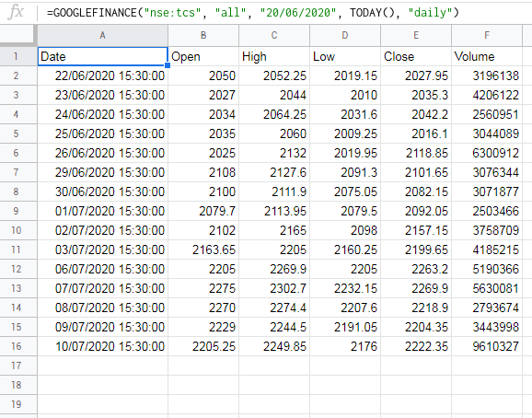
Task: Click the 'Volume' header cell
Action: pyautogui.click(x=487, y=56)
